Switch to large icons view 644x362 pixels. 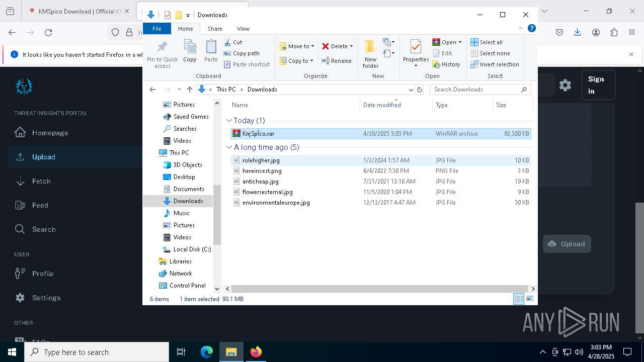[x=530, y=299]
